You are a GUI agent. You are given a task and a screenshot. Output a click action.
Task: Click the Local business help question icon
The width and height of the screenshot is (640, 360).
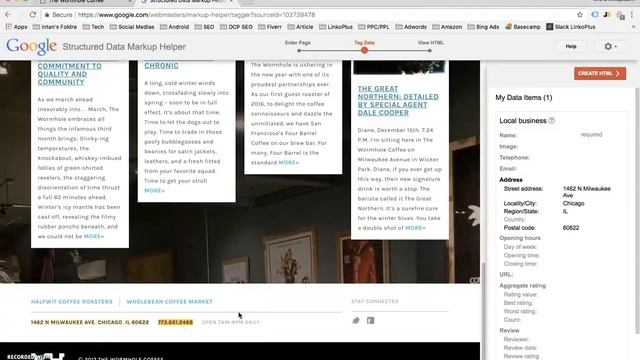click(551, 121)
